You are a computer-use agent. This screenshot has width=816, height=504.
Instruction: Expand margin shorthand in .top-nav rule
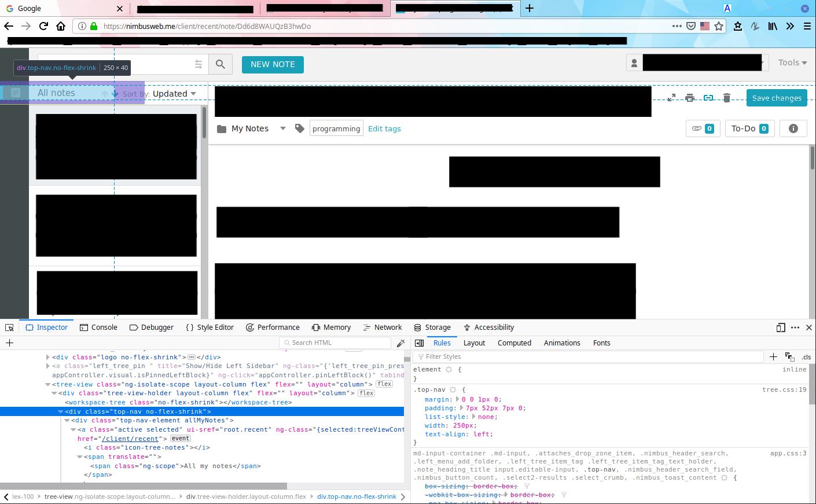(x=457, y=399)
